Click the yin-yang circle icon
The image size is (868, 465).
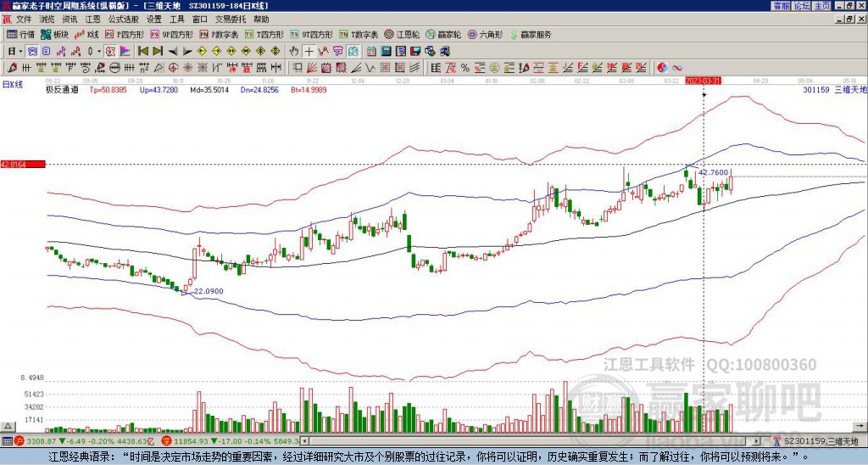pyautogui.click(x=662, y=68)
